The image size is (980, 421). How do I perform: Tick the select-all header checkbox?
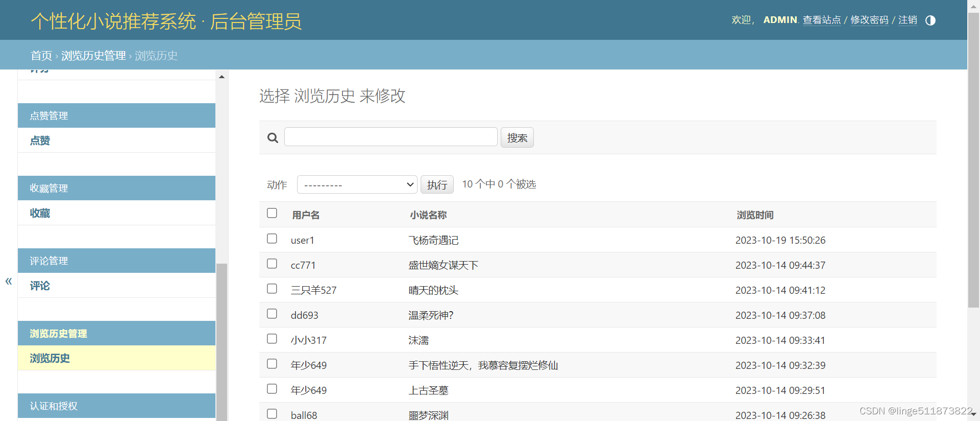tap(272, 213)
